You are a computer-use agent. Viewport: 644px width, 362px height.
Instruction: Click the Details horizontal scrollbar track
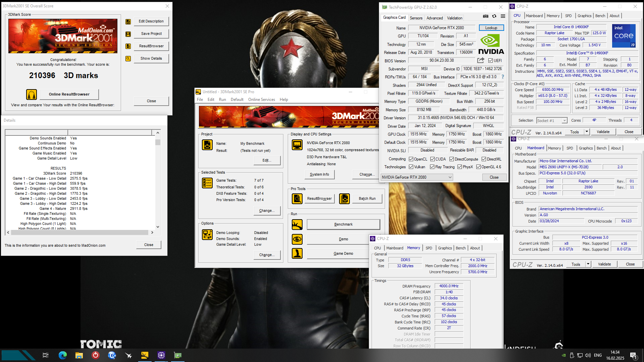tap(79, 232)
